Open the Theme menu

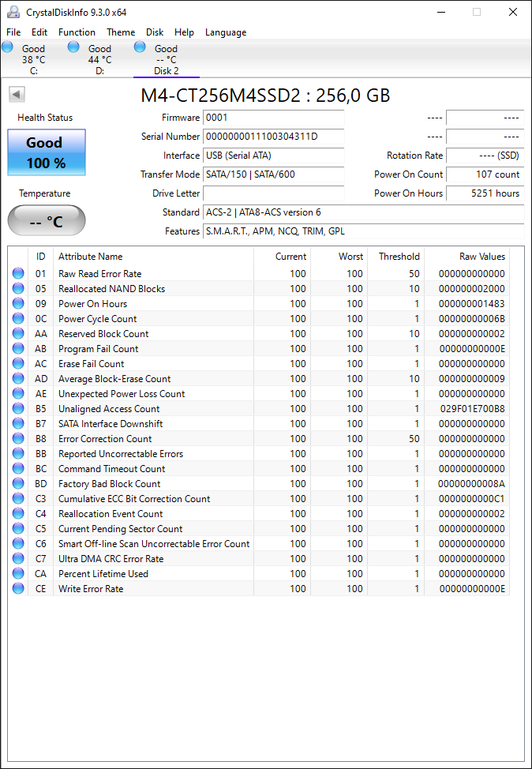coord(121,32)
